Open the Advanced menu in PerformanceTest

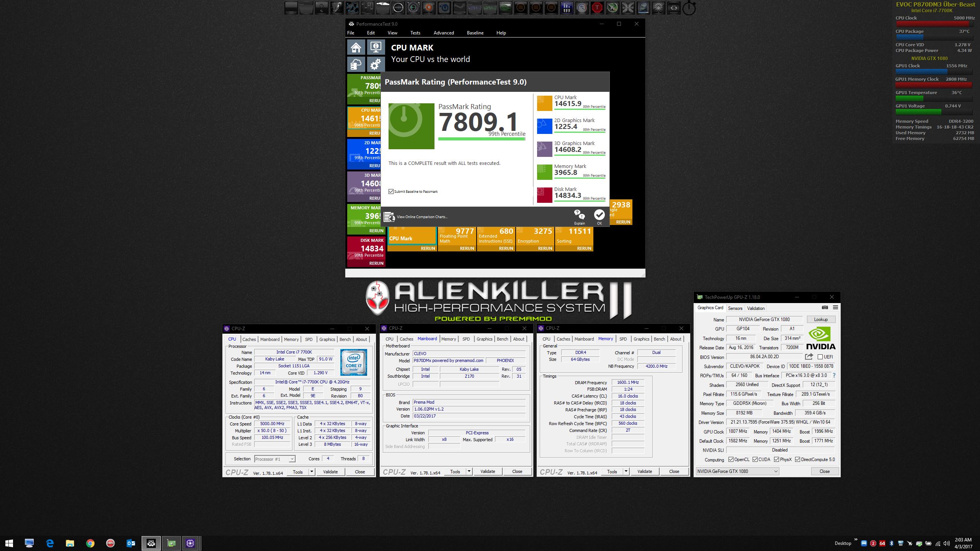(443, 33)
